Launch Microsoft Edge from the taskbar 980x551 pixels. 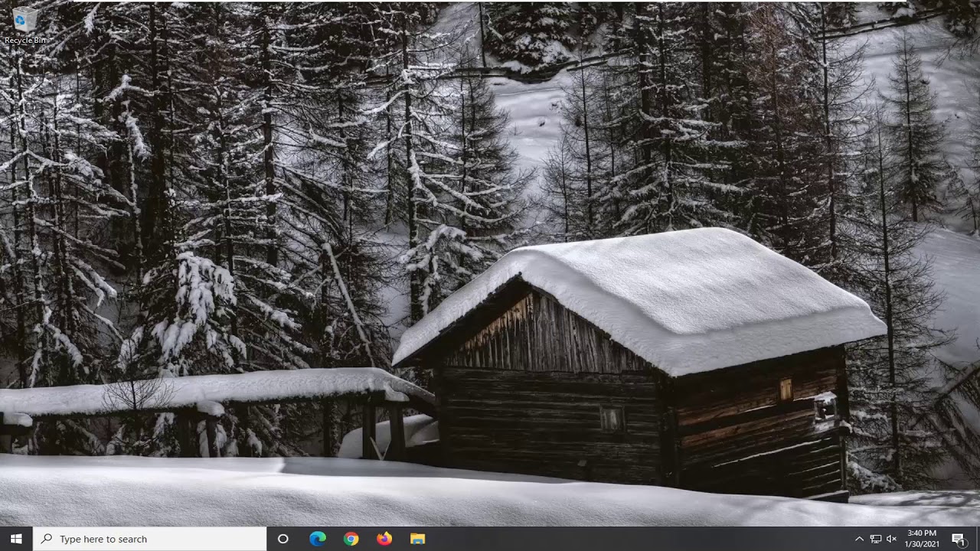[x=317, y=539]
